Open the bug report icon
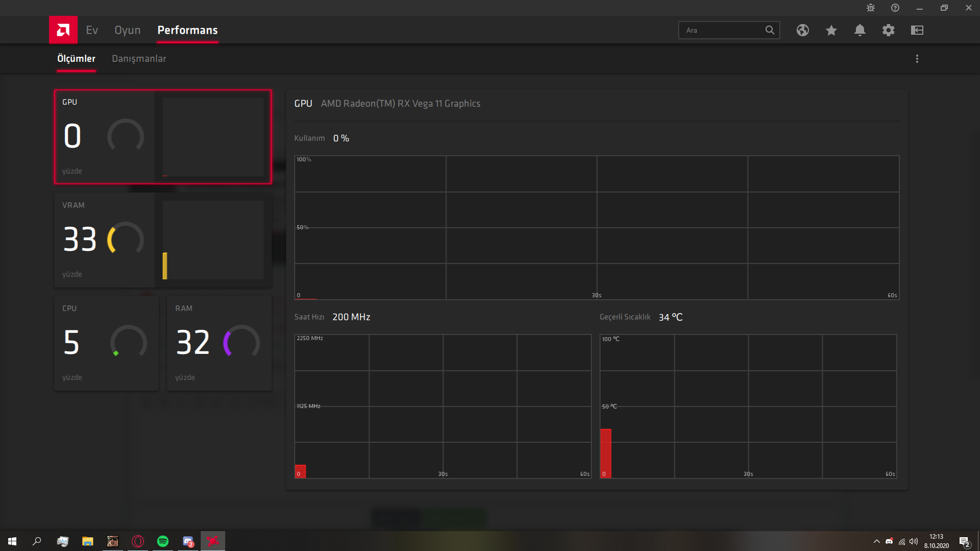 [x=871, y=8]
